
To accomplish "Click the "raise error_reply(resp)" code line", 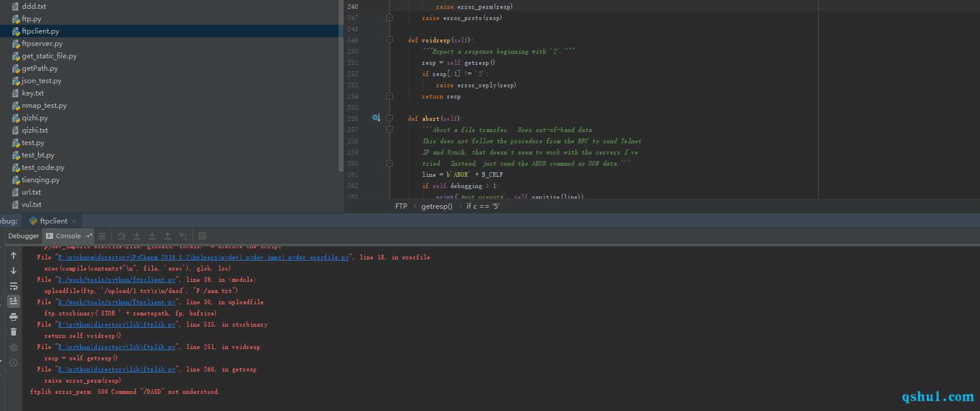I will tap(476, 85).
